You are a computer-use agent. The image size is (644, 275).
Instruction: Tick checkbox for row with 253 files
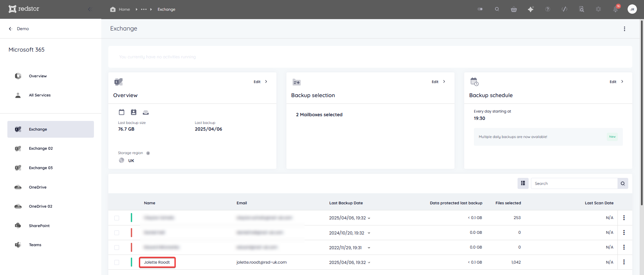point(117,218)
